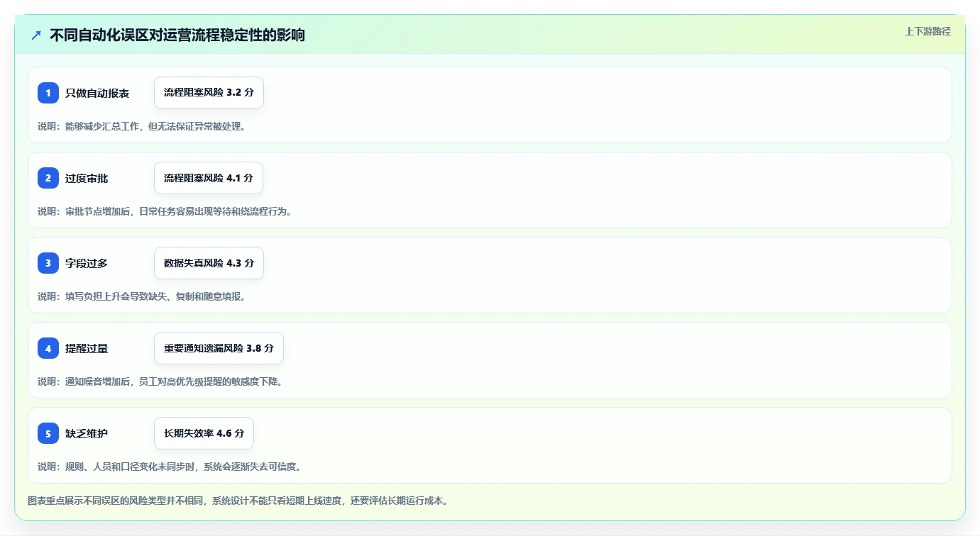Click the number 2 badge for 过度审批
This screenshot has height=536, width=980.
48,178
